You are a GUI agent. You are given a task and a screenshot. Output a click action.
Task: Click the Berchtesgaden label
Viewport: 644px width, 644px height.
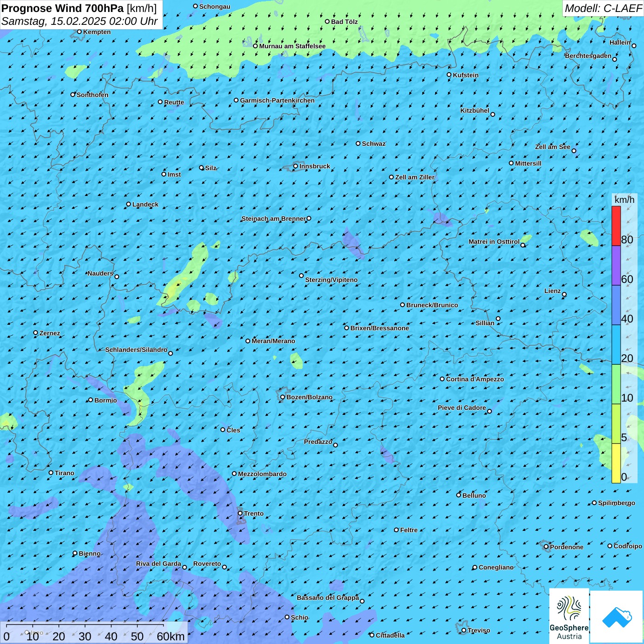point(588,56)
